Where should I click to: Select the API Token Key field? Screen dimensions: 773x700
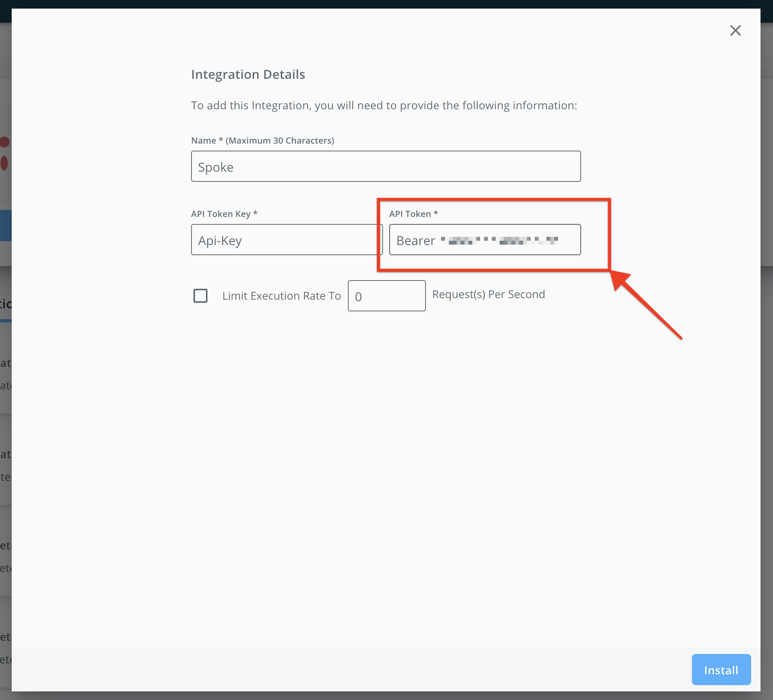click(286, 240)
